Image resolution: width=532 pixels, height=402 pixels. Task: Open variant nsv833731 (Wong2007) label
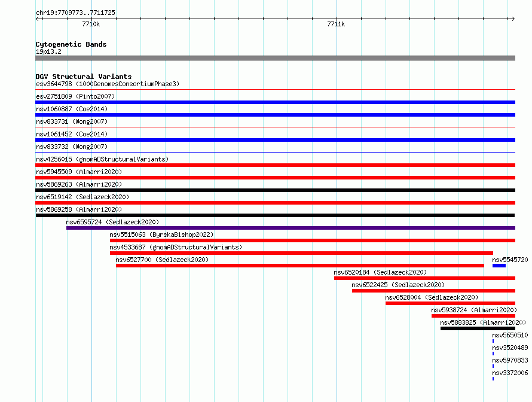[72, 121]
